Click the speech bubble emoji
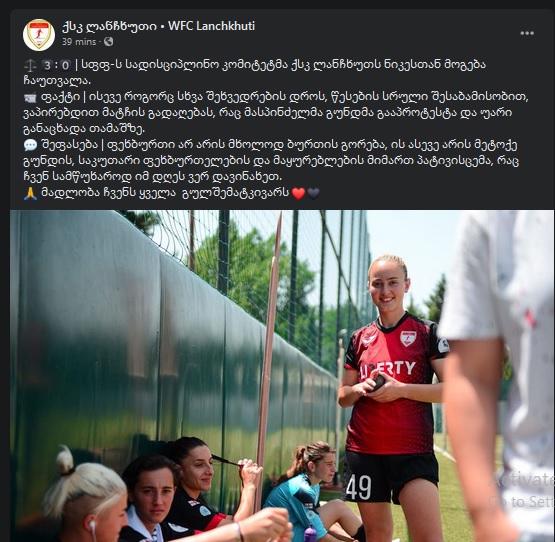Viewport: 555px width, 542px height. [x=30, y=145]
